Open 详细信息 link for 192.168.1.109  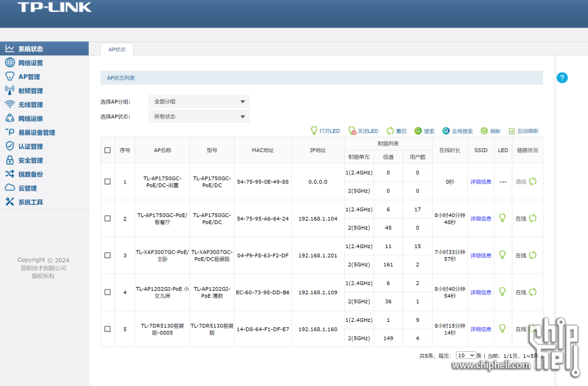[481, 292]
